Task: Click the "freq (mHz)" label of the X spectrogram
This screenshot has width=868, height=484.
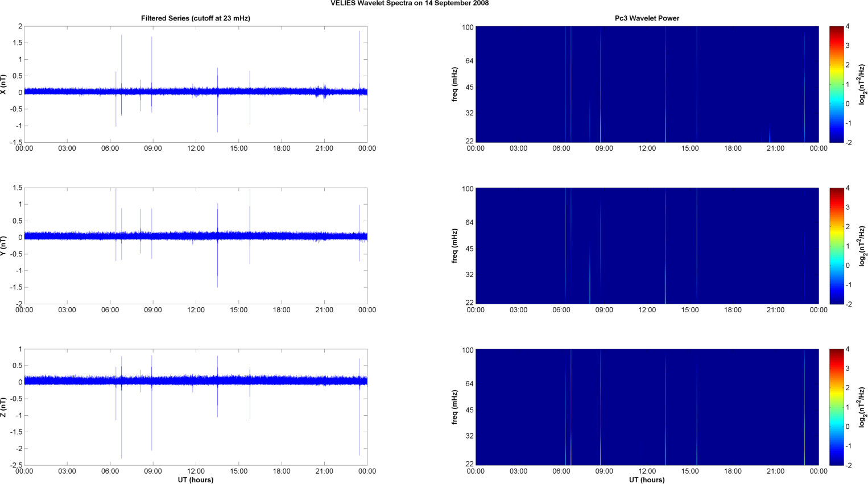Action: coord(454,84)
